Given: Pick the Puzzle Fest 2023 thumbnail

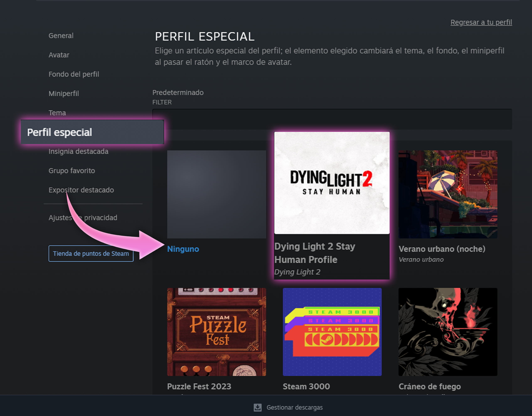Looking at the screenshot, I should tap(217, 332).
